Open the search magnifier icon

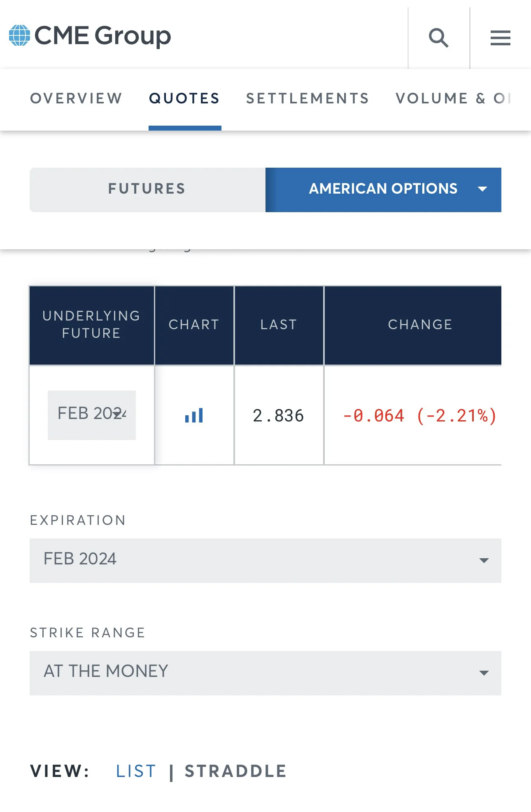[x=438, y=38]
